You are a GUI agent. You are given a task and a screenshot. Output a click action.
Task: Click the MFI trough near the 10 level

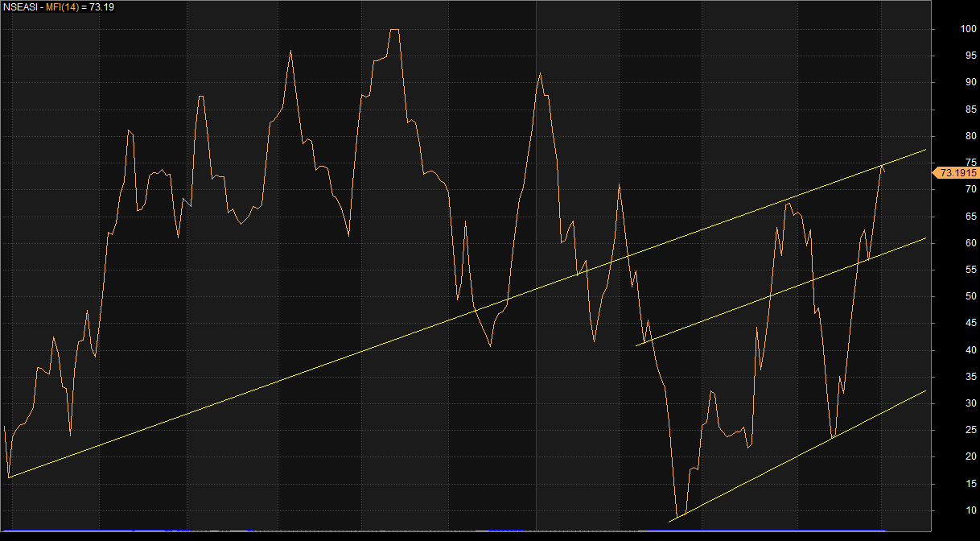coord(678,516)
